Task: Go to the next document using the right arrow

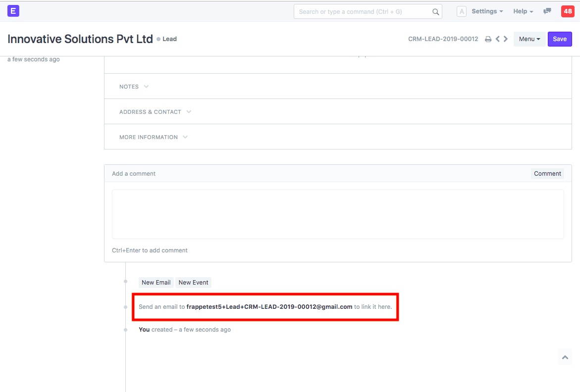Action: click(506, 39)
